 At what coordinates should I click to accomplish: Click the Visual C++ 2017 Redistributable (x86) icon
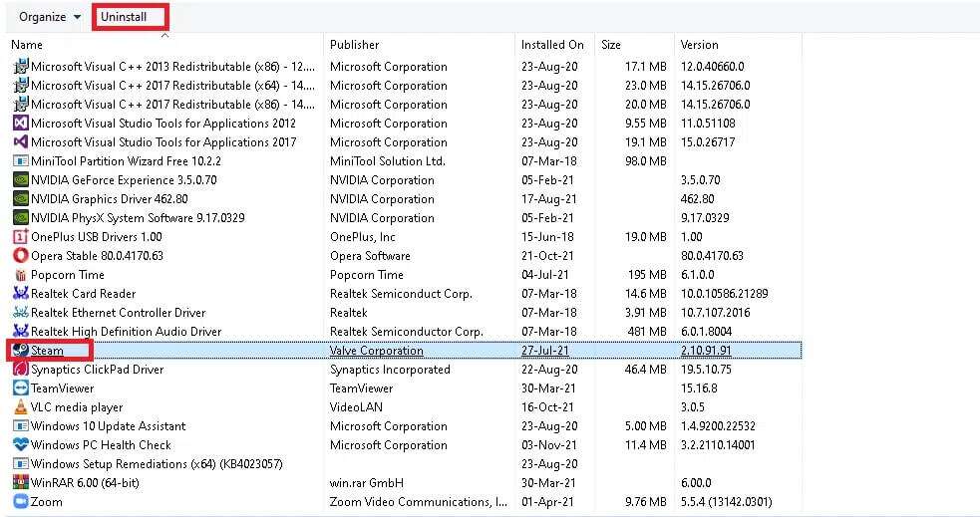(21, 105)
